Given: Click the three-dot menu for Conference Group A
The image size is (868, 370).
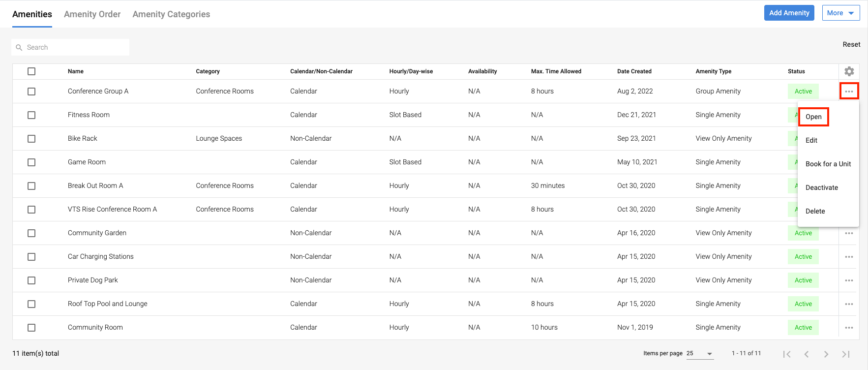Looking at the screenshot, I should [849, 92].
